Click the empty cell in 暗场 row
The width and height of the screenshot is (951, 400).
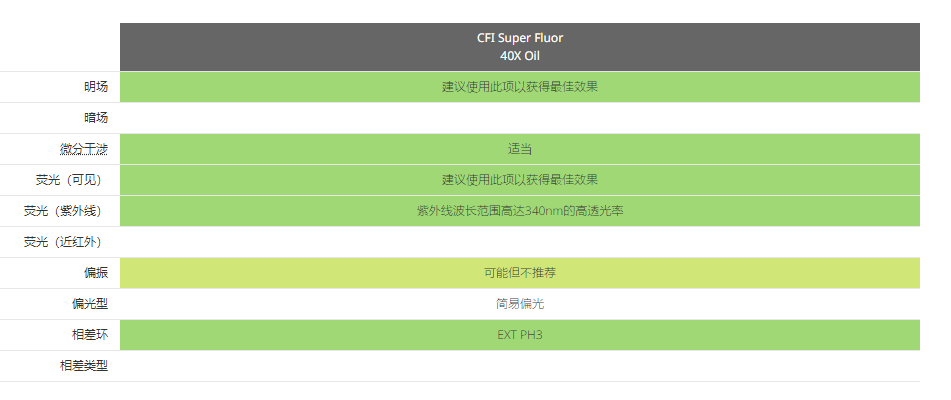click(519, 118)
